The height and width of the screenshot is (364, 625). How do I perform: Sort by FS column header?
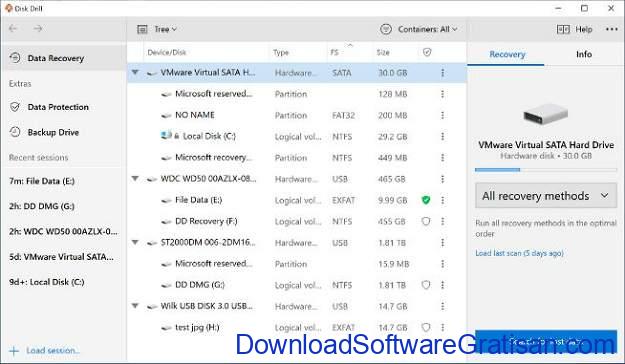point(334,52)
